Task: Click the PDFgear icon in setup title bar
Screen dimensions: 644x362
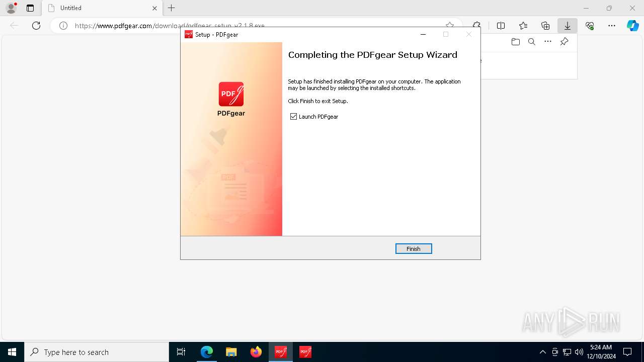Action: (189, 35)
